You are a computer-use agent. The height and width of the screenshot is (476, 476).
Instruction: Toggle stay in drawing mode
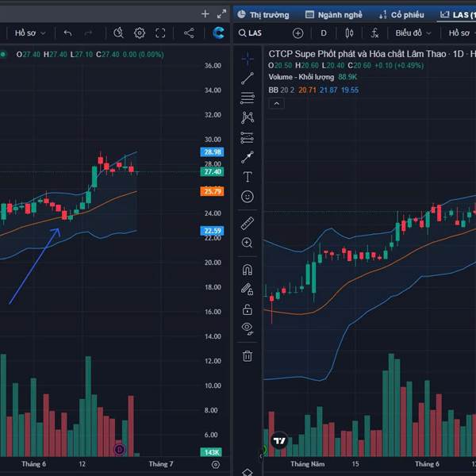[x=248, y=289]
